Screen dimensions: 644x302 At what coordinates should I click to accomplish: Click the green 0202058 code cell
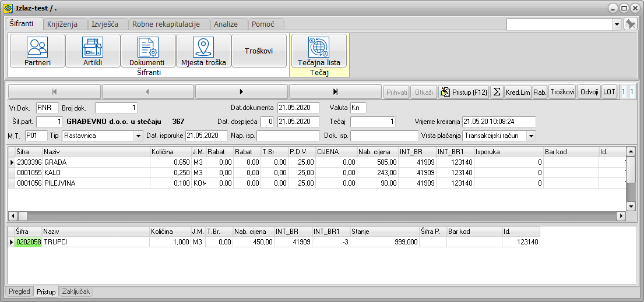[x=29, y=242]
